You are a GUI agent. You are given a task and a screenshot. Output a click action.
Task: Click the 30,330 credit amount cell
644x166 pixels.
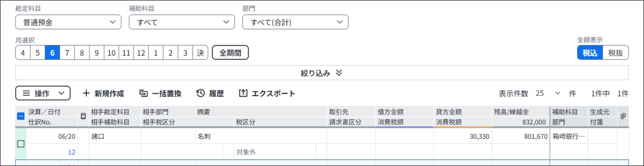(x=463, y=136)
